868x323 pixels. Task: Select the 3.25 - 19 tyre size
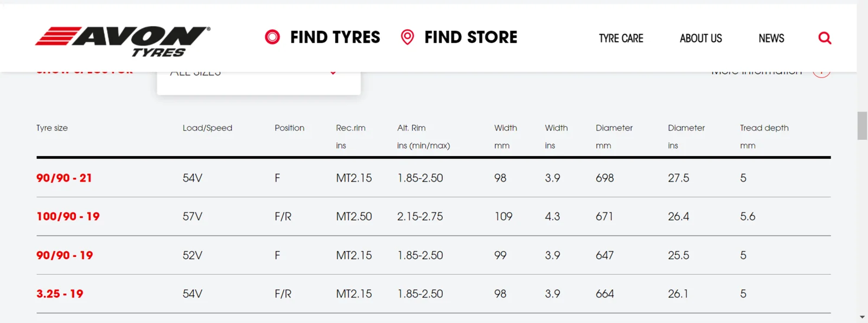tap(60, 294)
